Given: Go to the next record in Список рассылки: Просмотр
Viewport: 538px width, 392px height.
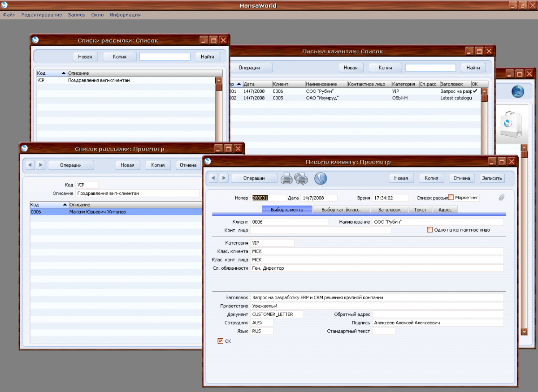Looking at the screenshot, I should click(41, 165).
